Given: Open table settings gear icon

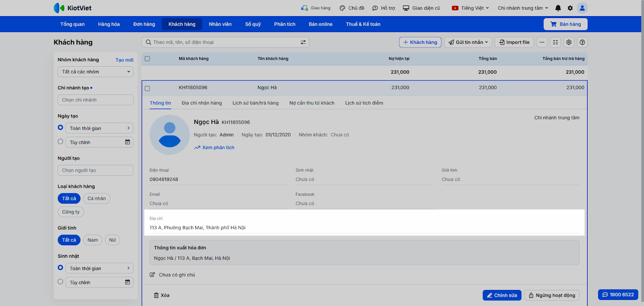Looking at the screenshot, I should 569,42.
